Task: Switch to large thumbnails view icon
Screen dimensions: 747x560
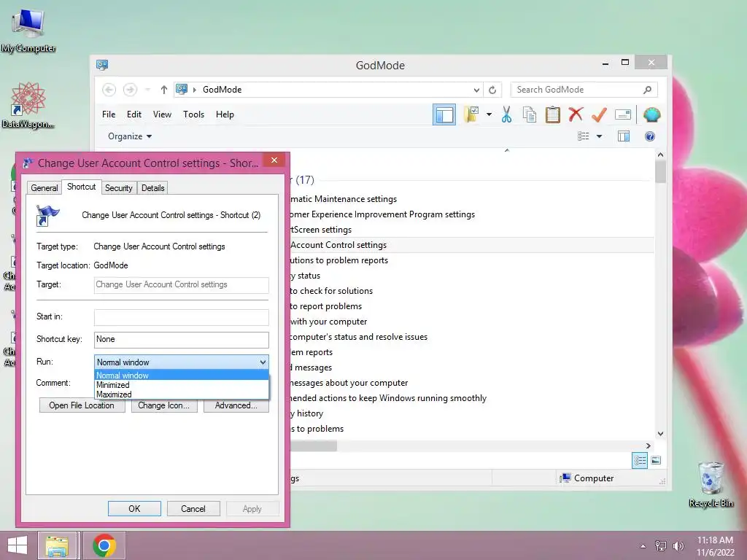Action: (x=656, y=461)
